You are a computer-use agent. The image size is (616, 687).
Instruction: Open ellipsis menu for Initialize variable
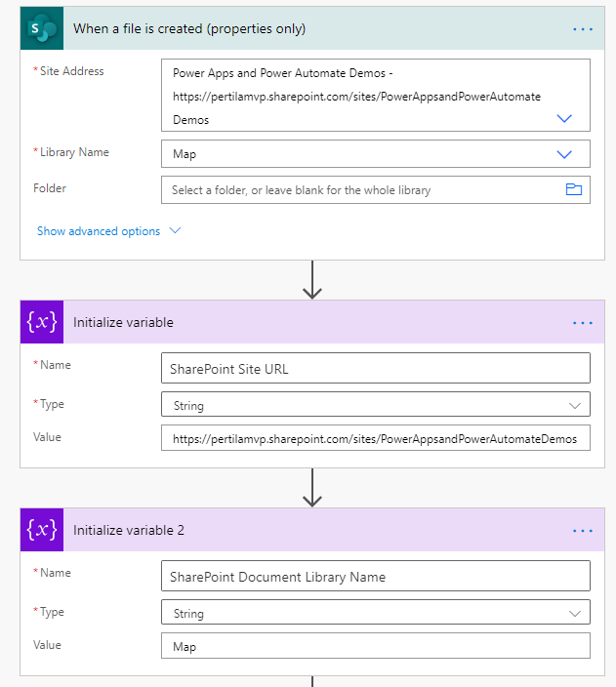(x=583, y=322)
